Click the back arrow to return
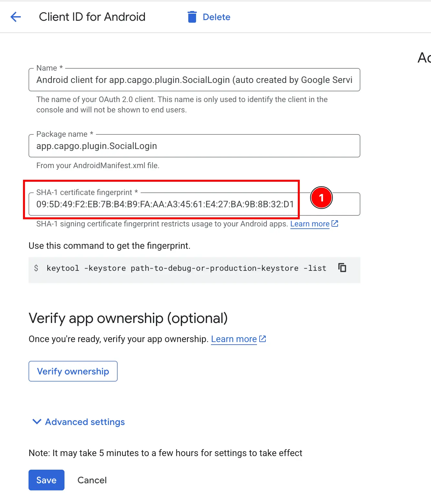The height and width of the screenshot is (504, 431). click(15, 17)
